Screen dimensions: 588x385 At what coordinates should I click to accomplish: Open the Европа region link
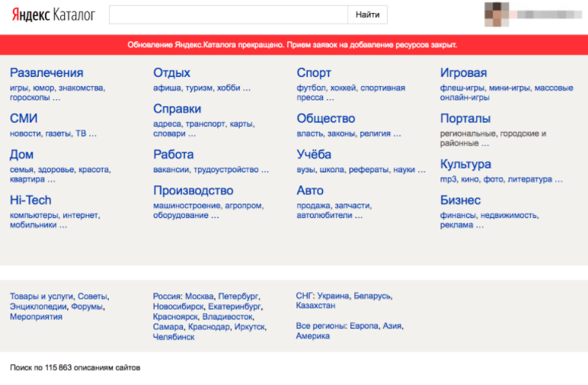(364, 326)
